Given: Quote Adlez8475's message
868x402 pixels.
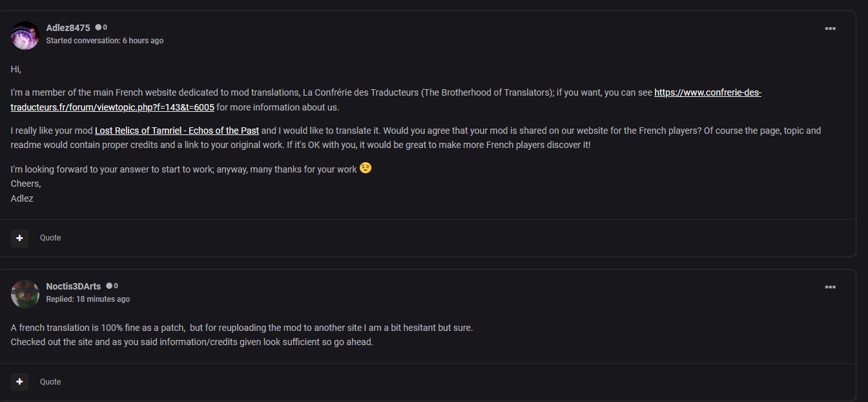Looking at the screenshot, I should (x=50, y=238).
